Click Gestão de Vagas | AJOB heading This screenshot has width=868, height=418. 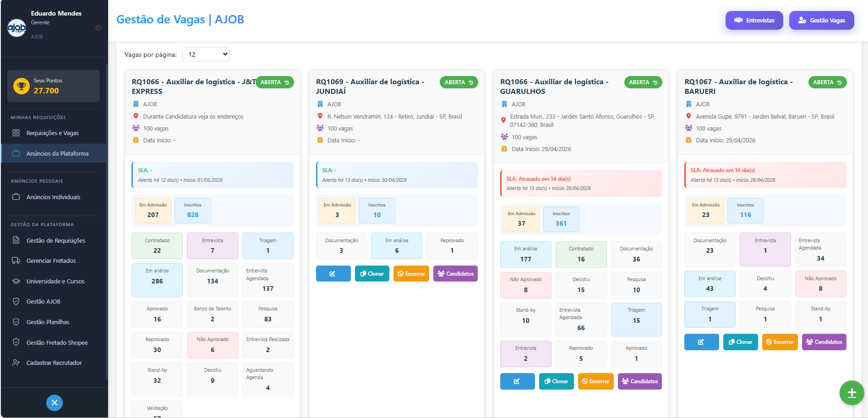pyautogui.click(x=180, y=20)
